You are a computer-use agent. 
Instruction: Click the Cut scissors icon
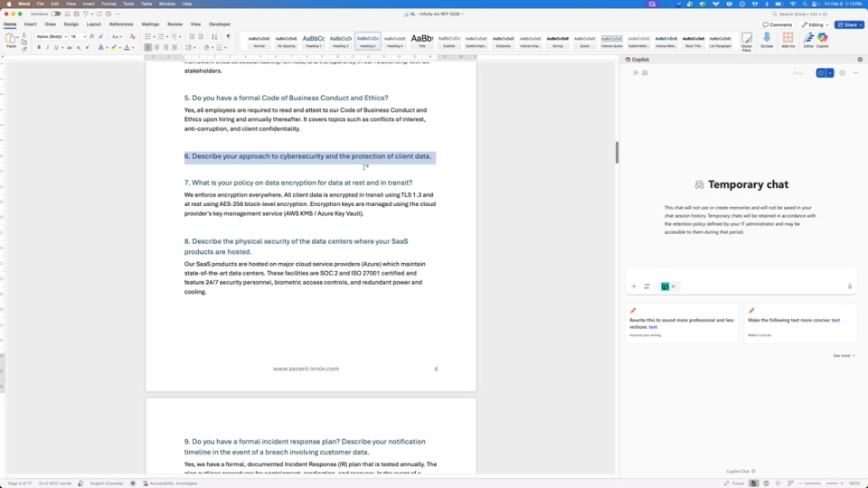24,35
